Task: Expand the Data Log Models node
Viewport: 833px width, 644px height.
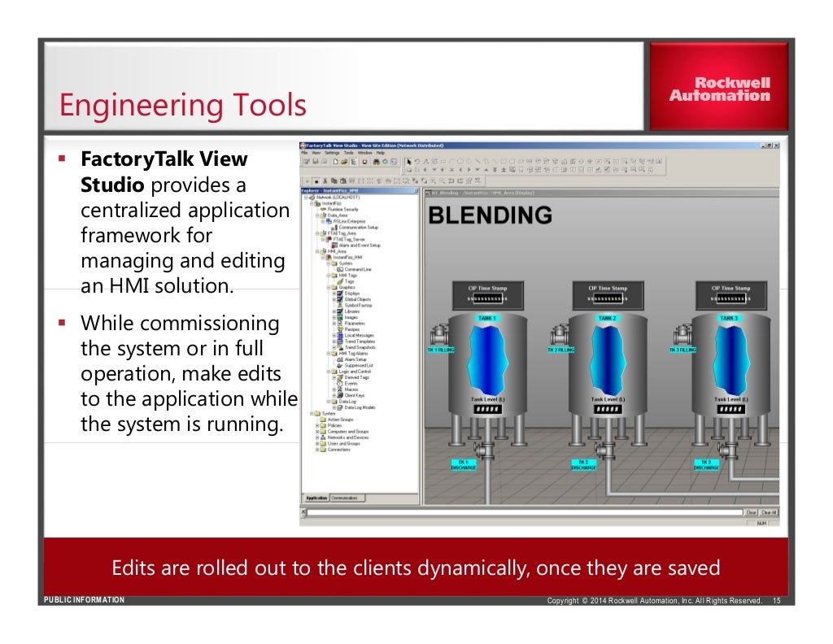Action: (x=334, y=407)
